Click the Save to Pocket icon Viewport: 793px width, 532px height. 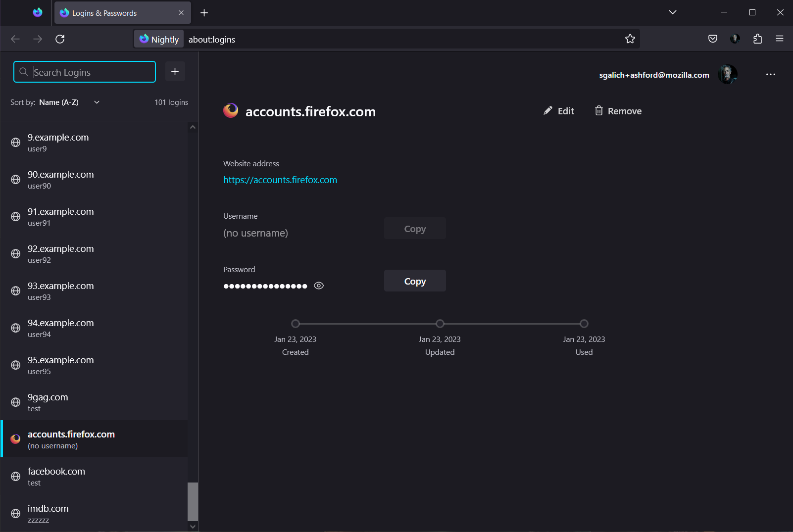(713, 39)
